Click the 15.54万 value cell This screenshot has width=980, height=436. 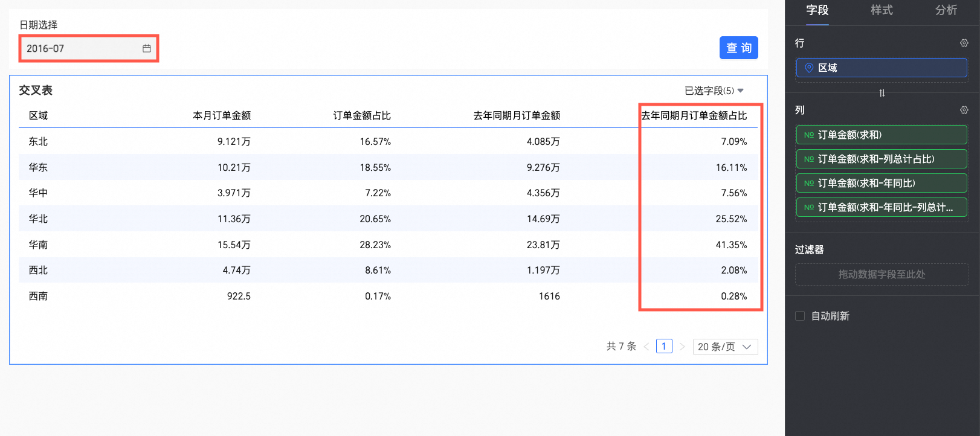pyautogui.click(x=234, y=245)
